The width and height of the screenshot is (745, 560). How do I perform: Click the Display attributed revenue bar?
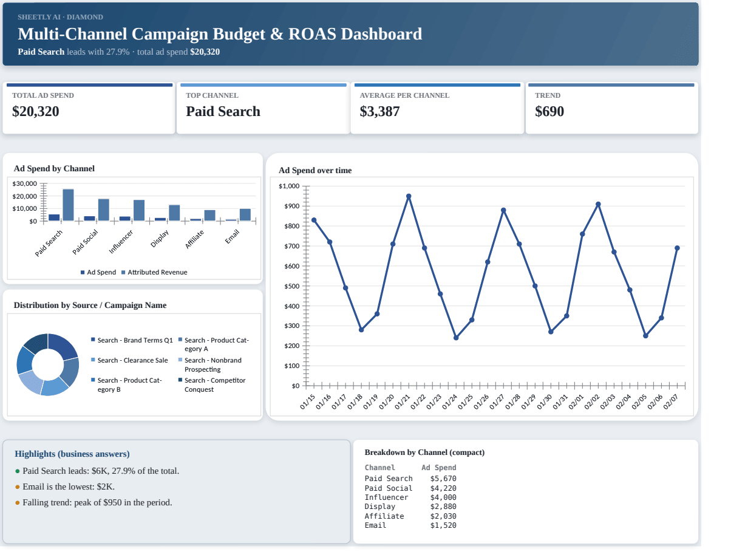click(174, 213)
